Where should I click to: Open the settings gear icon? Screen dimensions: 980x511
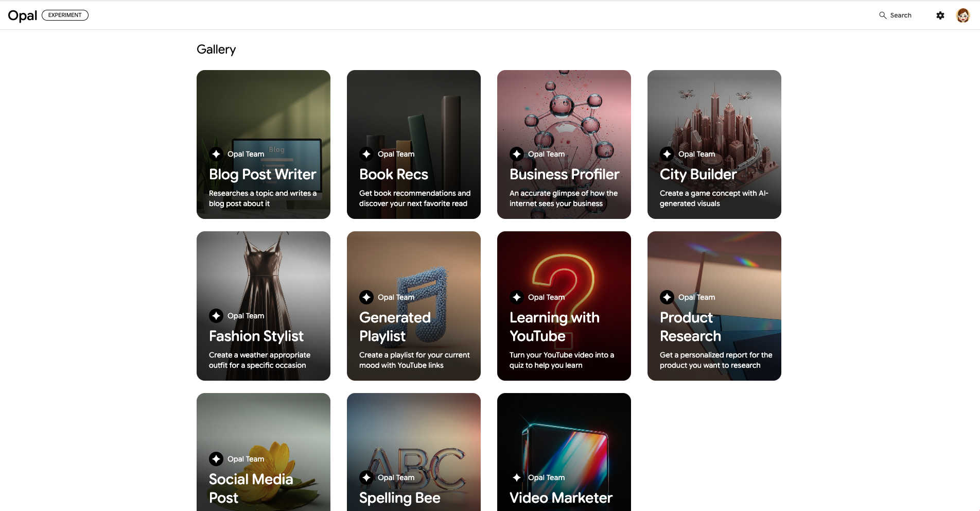(x=940, y=15)
